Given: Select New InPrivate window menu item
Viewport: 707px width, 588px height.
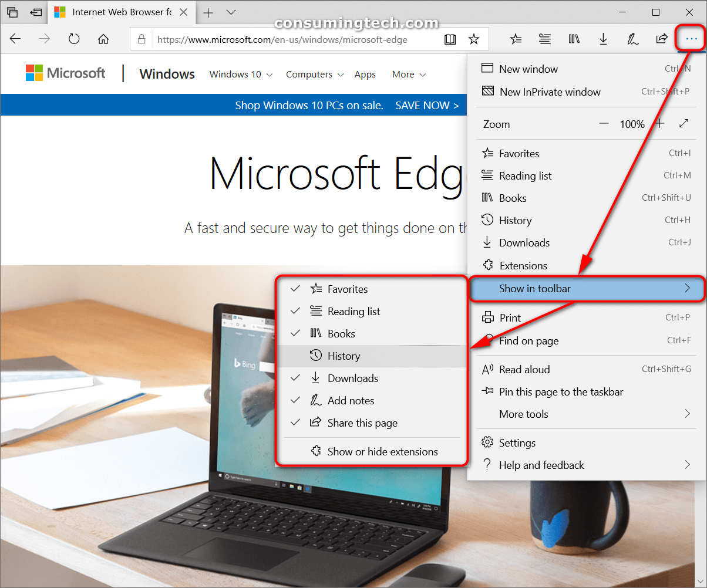Looking at the screenshot, I should [x=550, y=92].
